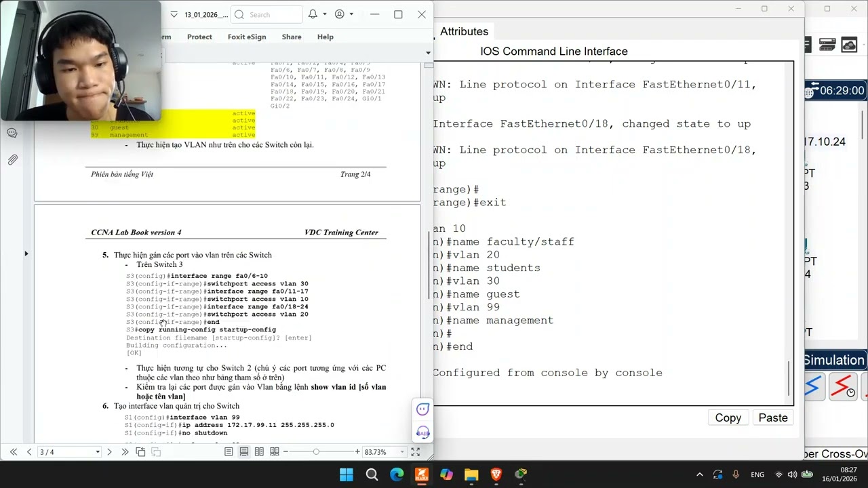868x488 pixels.
Task: Go to next page in Foxit
Action: coord(109,452)
